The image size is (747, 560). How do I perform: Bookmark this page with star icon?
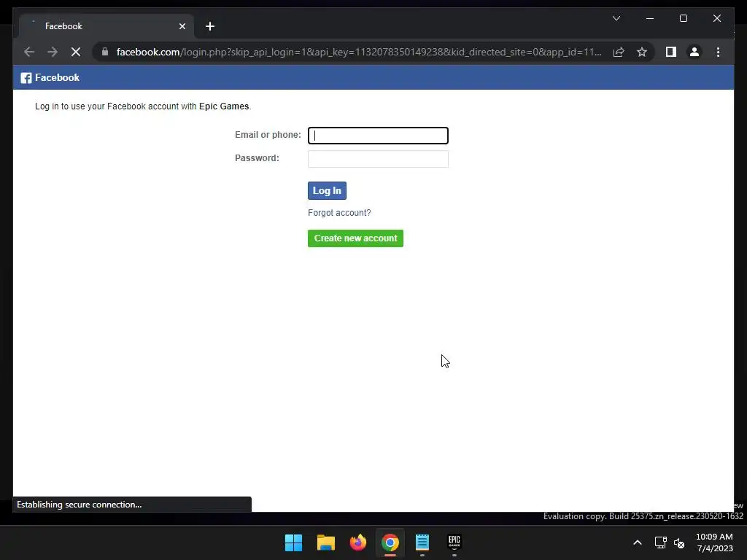(x=642, y=52)
